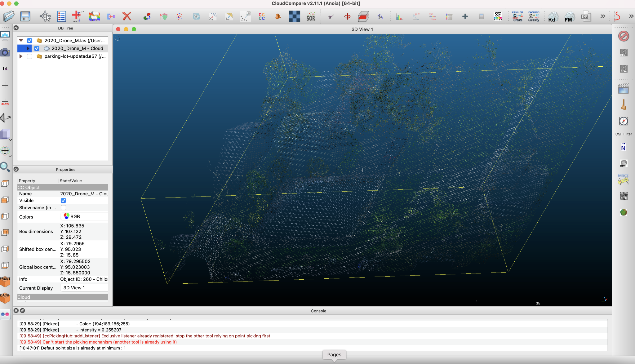
Task: Enable the parking-lot-updated.e57 checkbox
Action: click(30, 56)
